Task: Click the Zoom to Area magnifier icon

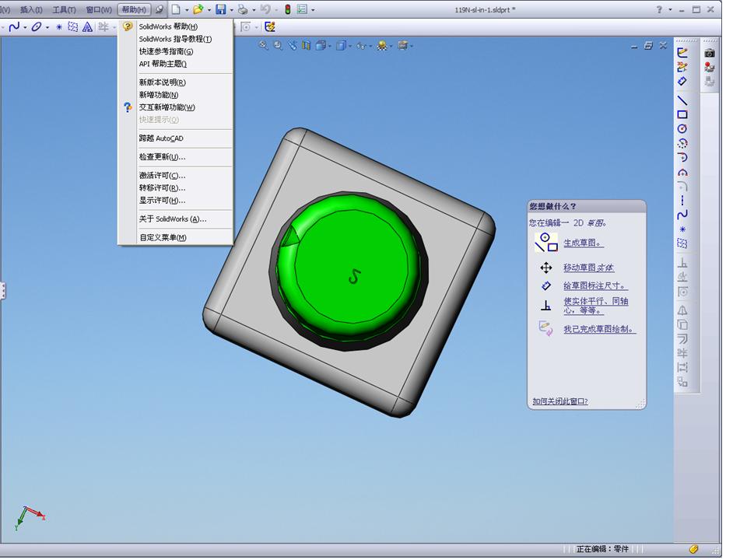Action: (x=278, y=45)
